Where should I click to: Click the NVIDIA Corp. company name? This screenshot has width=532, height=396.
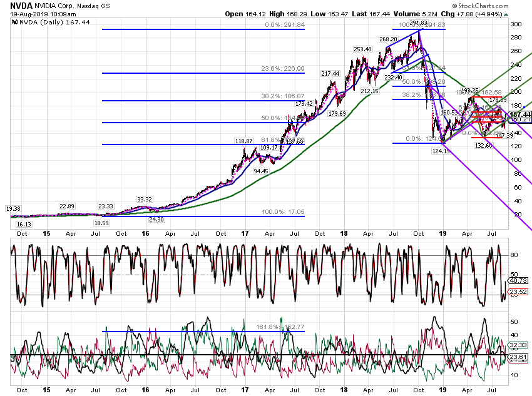(x=54, y=6)
